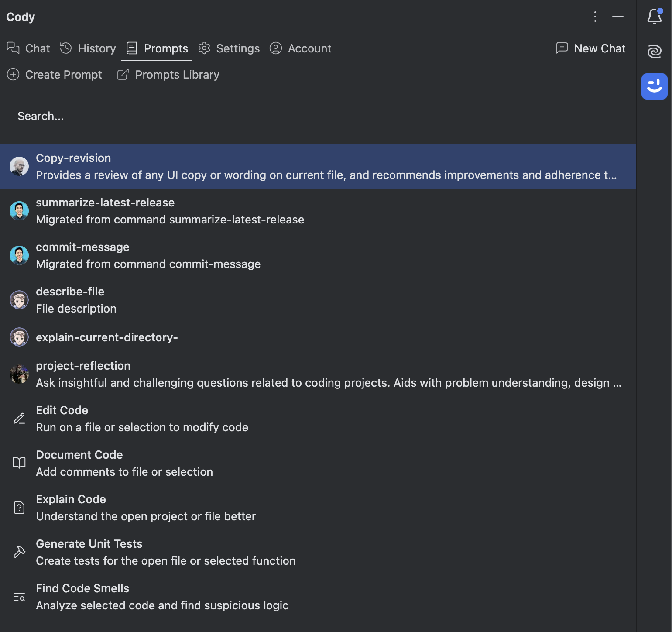Click the spiral tool window icon in sidebar
672x632 pixels.
(x=655, y=52)
